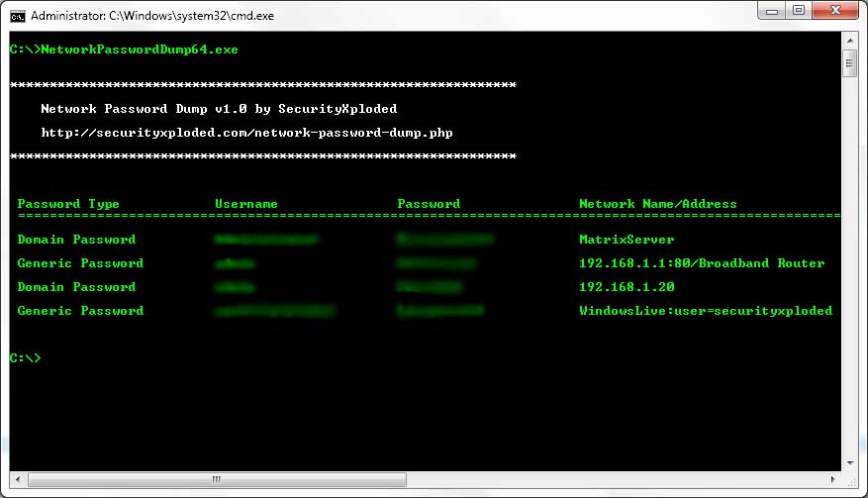Click the empty C:\> prompt at bottom
This screenshot has width=868, height=498.
tap(25, 358)
